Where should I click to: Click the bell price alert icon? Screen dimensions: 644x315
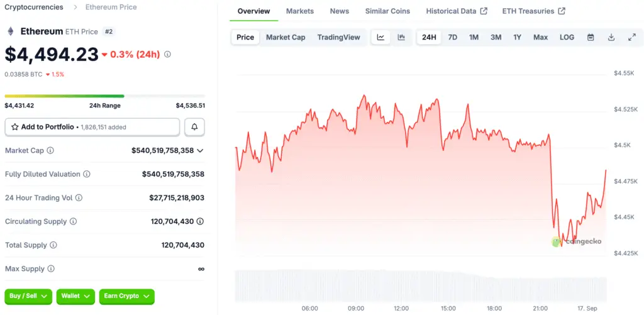195,127
